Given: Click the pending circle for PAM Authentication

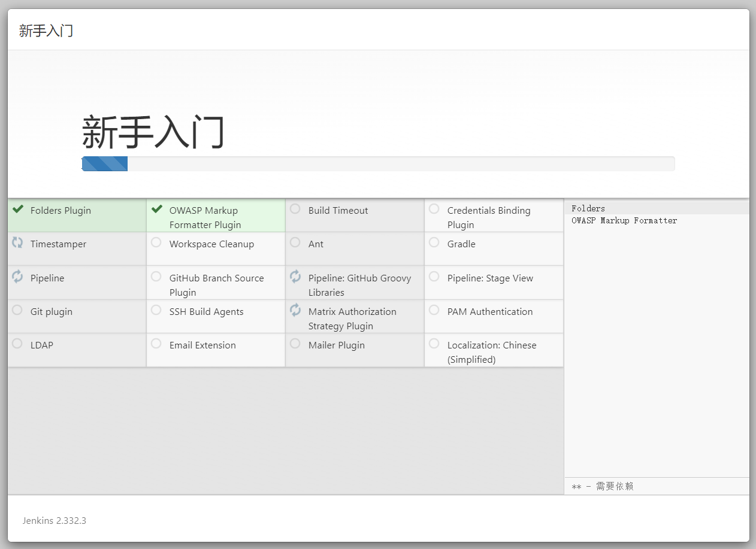Looking at the screenshot, I should 434,310.
